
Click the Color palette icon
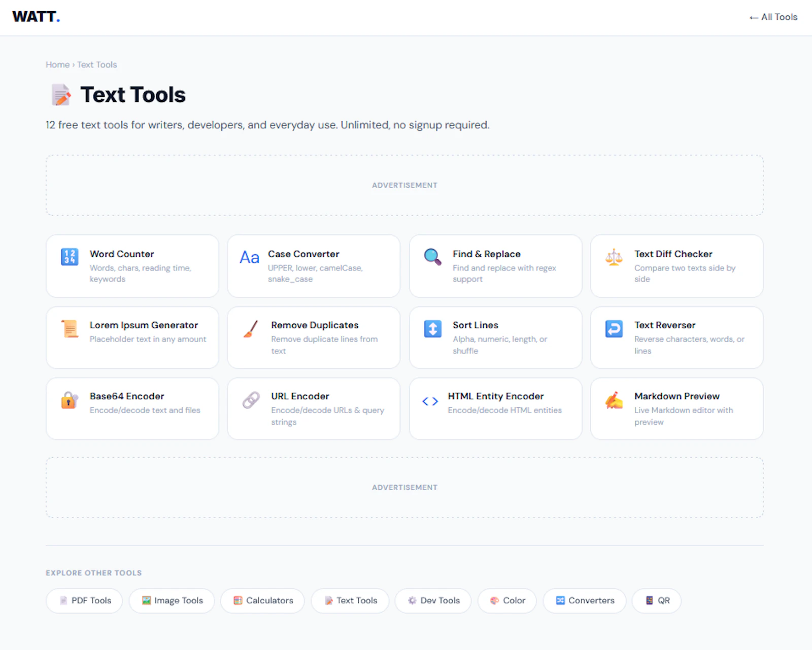[495, 601]
